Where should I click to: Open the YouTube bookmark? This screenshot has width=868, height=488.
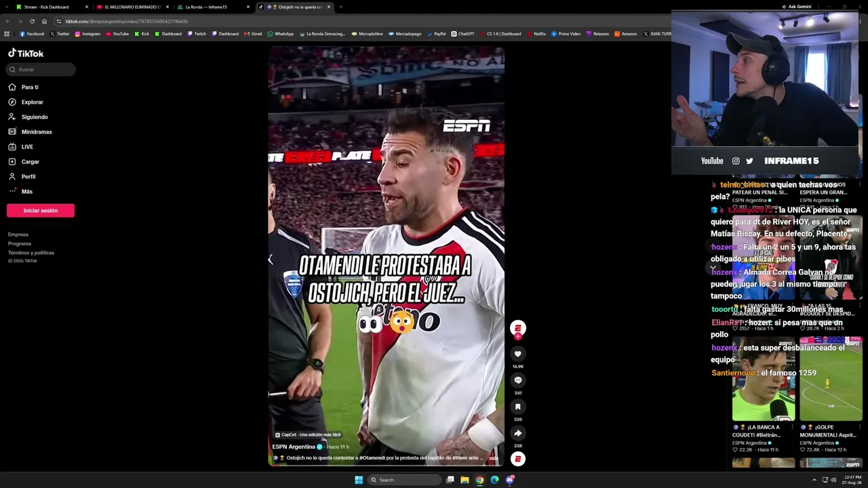pos(117,34)
